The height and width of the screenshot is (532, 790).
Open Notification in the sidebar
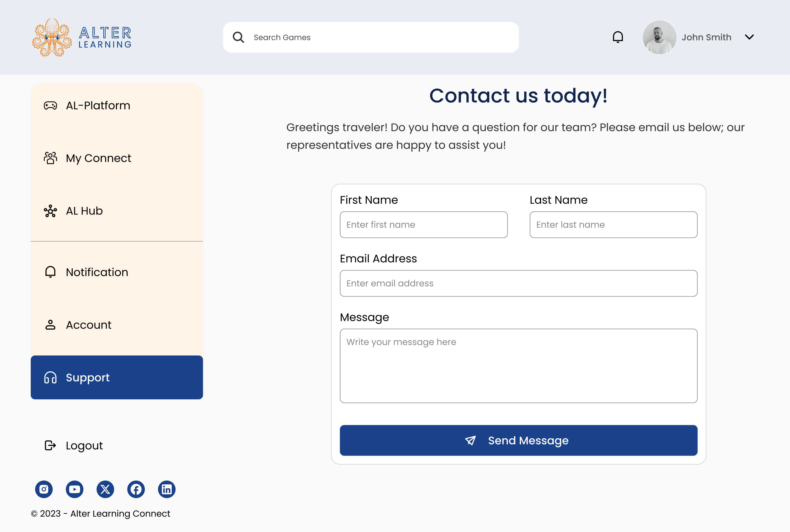tap(97, 272)
